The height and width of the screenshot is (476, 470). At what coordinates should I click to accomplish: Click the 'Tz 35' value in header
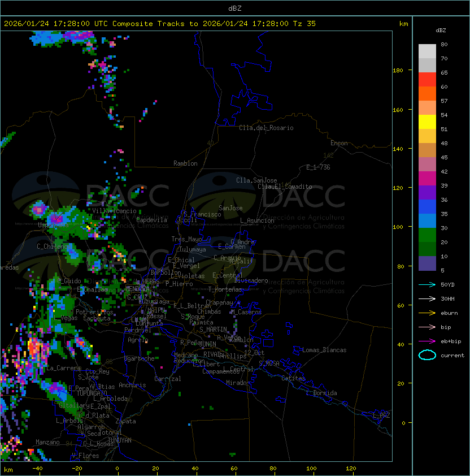304,24
